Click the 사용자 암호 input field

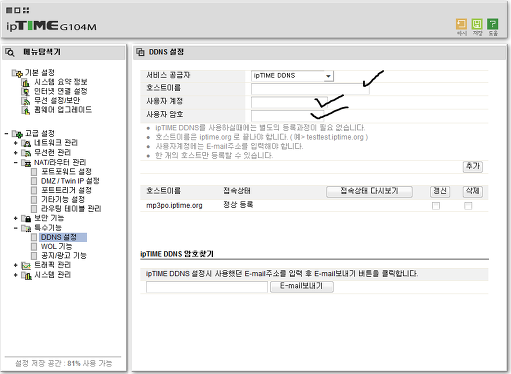pyautogui.click(x=287, y=116)
